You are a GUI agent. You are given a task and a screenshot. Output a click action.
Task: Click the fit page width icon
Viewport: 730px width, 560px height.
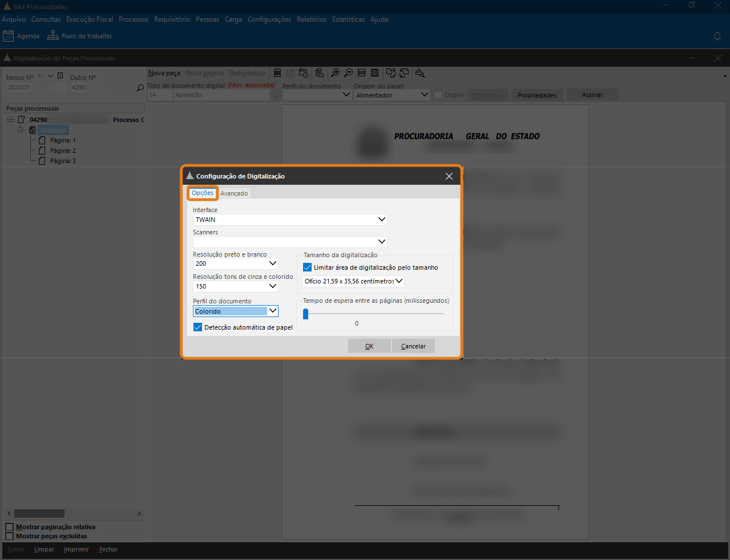[x=361, y=73]
